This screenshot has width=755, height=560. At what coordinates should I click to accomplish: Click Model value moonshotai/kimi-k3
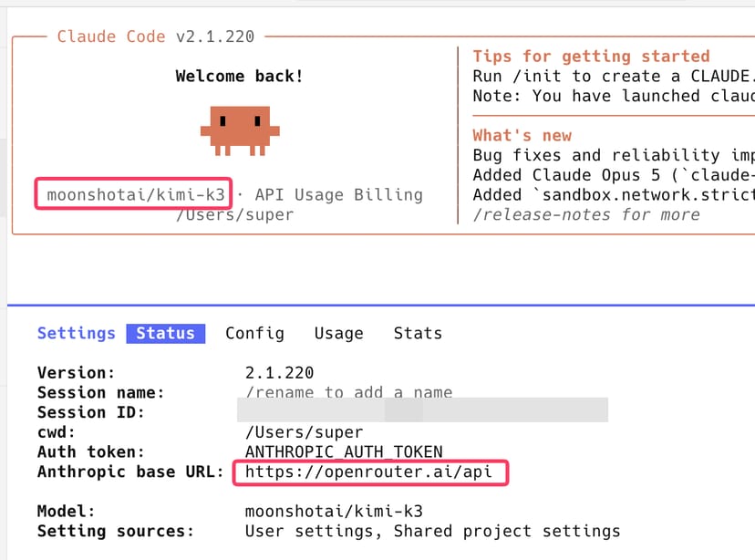pyautogui.click(x=334, y=511)
